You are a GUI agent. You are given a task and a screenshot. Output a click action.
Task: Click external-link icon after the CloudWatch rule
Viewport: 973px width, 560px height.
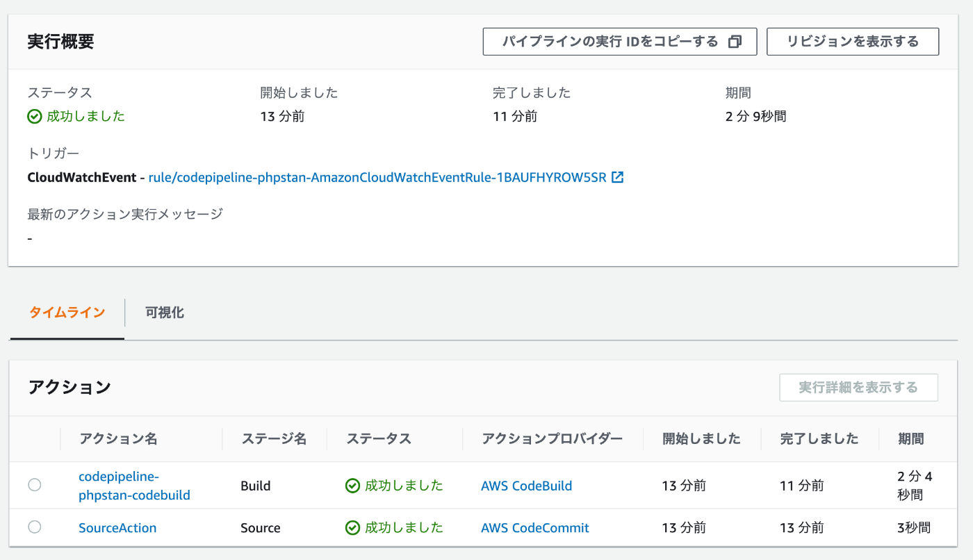tap(618, 177)
